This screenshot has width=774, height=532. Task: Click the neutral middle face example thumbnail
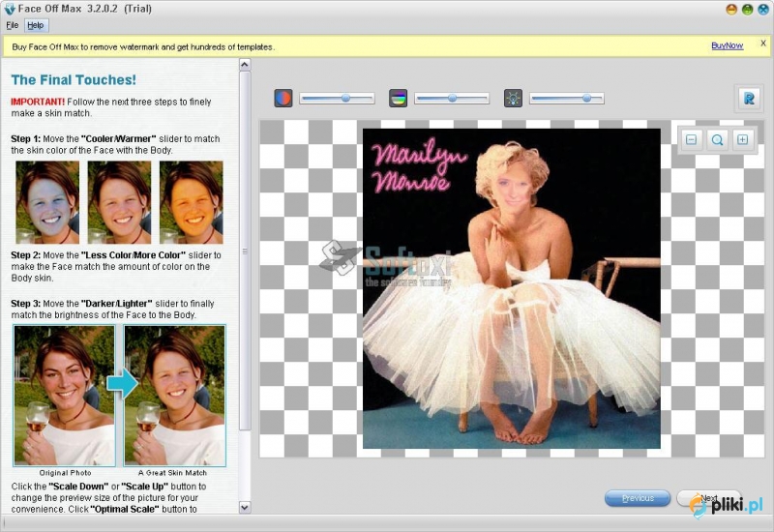click(119, 202)
